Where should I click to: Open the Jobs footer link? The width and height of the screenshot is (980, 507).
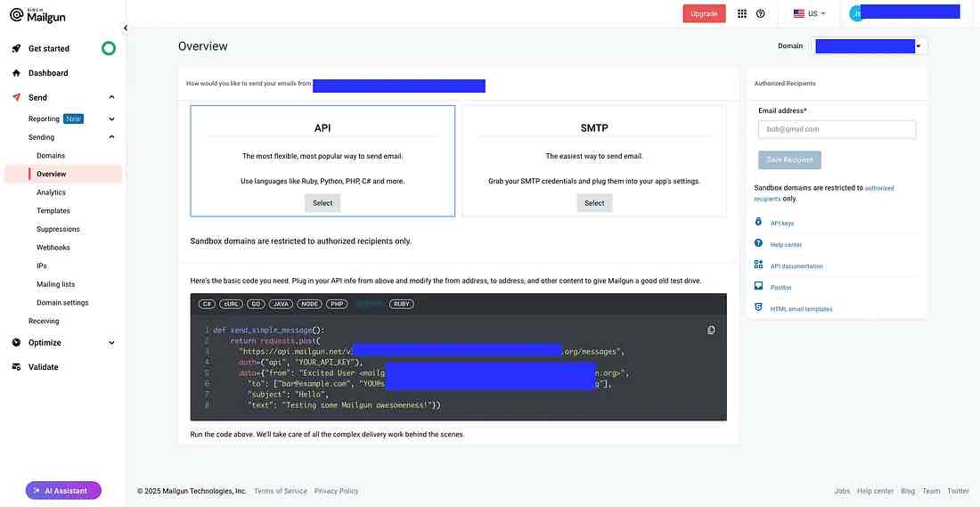coord(842,491)
